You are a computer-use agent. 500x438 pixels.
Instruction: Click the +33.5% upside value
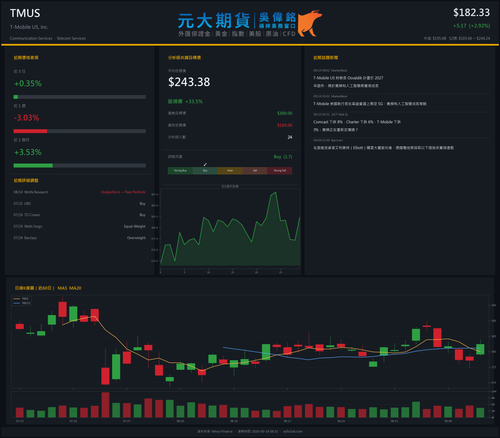[x=194, y=101]
